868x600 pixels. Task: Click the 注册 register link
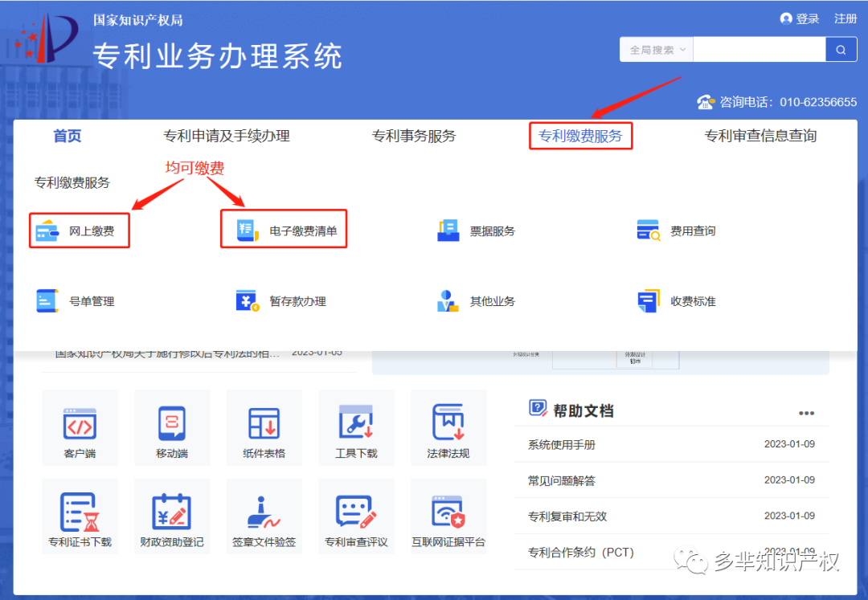click(x=845, y=18)
